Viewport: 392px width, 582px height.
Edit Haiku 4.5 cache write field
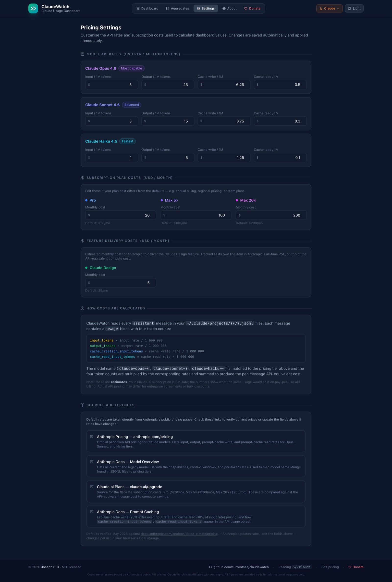pyautogui.click(x=224, y=158)
